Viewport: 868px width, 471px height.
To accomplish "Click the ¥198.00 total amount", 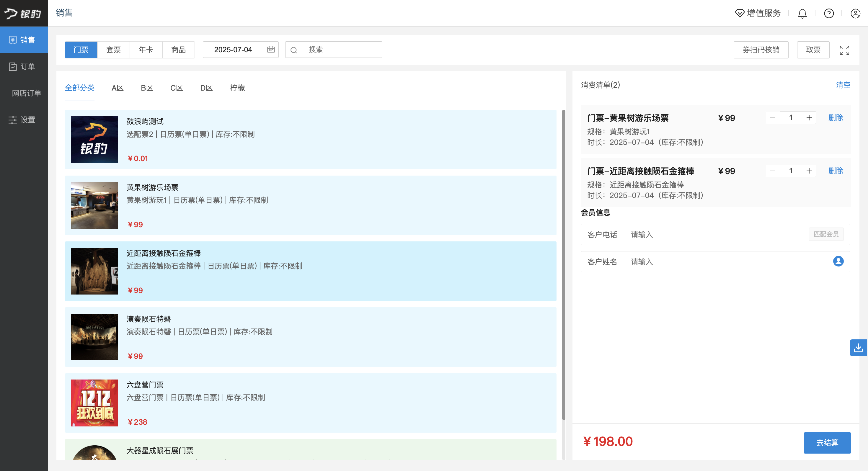I will (x=608, y=442).
